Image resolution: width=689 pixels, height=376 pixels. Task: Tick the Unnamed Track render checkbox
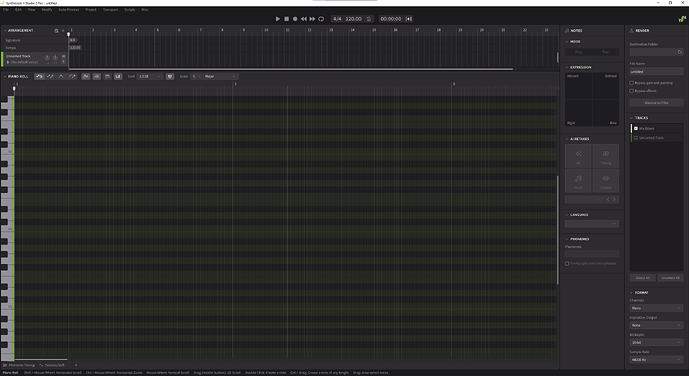click(x=636, y=138)
